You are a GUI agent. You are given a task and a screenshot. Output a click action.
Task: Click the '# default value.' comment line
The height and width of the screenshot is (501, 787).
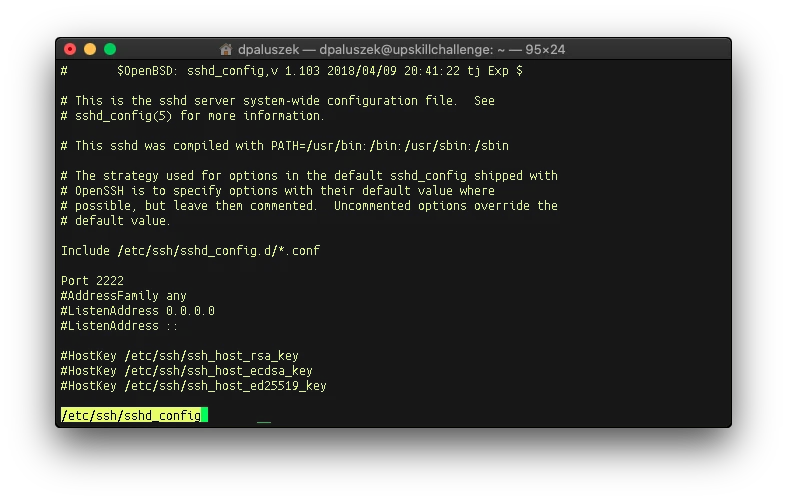(115, 220)
